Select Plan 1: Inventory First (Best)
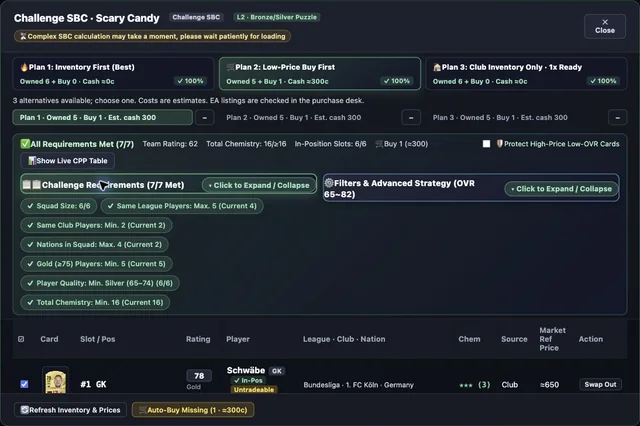Image resolution: width=640 pixels, height=426 pixels. click(x=113, y=73)
